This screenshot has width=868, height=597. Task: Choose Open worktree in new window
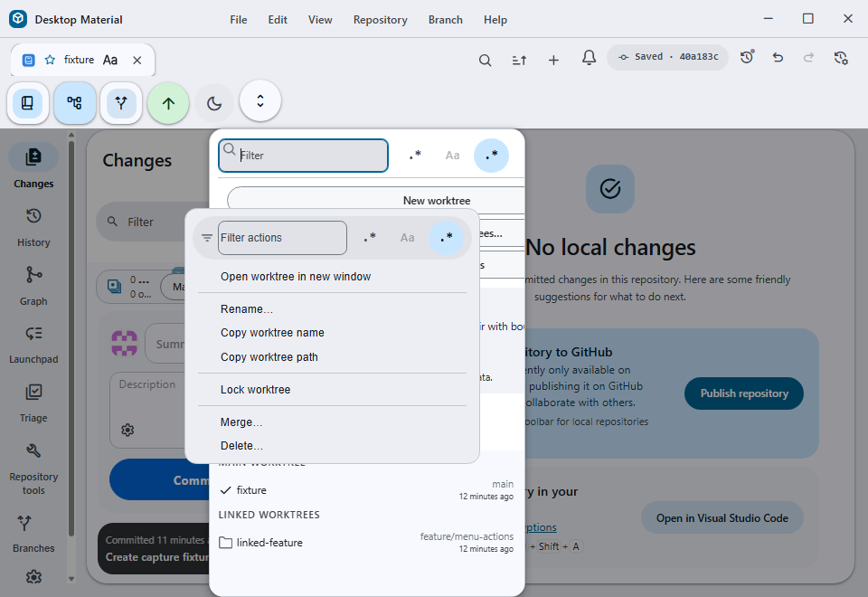tap(332, 277)
